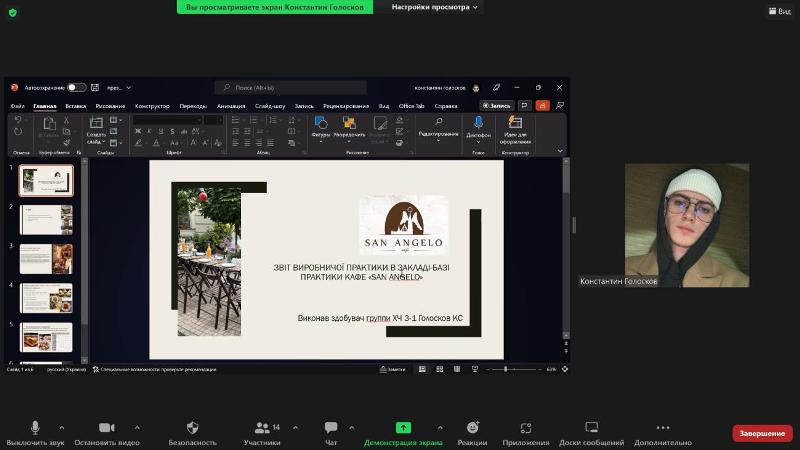The width and height of the screenshot is (800, 450).
Task: Click the Фигуры shapes icon in ribbon
Action: point(320,122)
